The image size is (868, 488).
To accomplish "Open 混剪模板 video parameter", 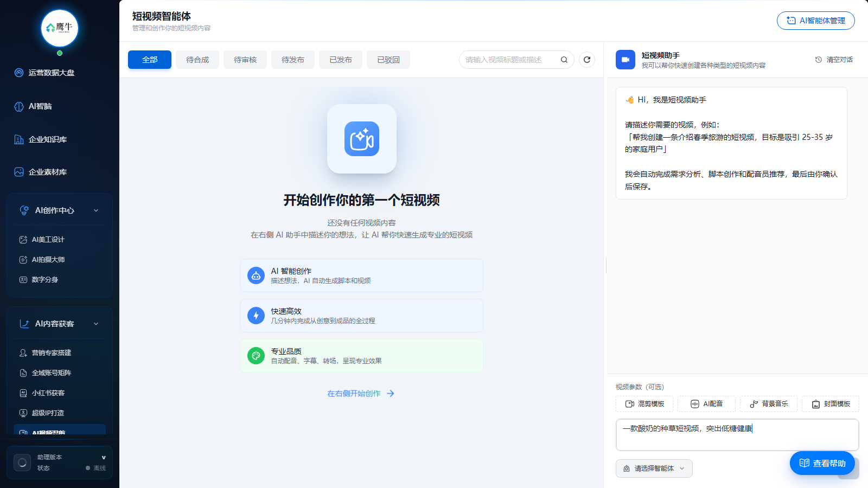I will pyautogui.click(x=644, y=404).
